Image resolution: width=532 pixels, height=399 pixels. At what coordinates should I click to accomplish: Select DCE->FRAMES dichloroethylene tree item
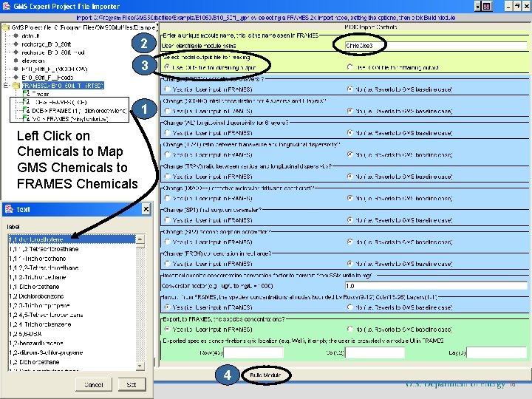79,111
